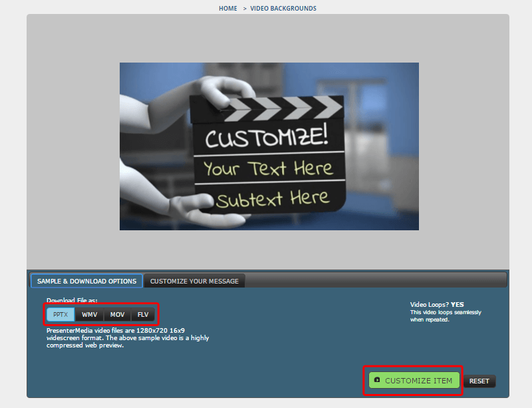Open the Customize Your Message tab

point(194,281)
